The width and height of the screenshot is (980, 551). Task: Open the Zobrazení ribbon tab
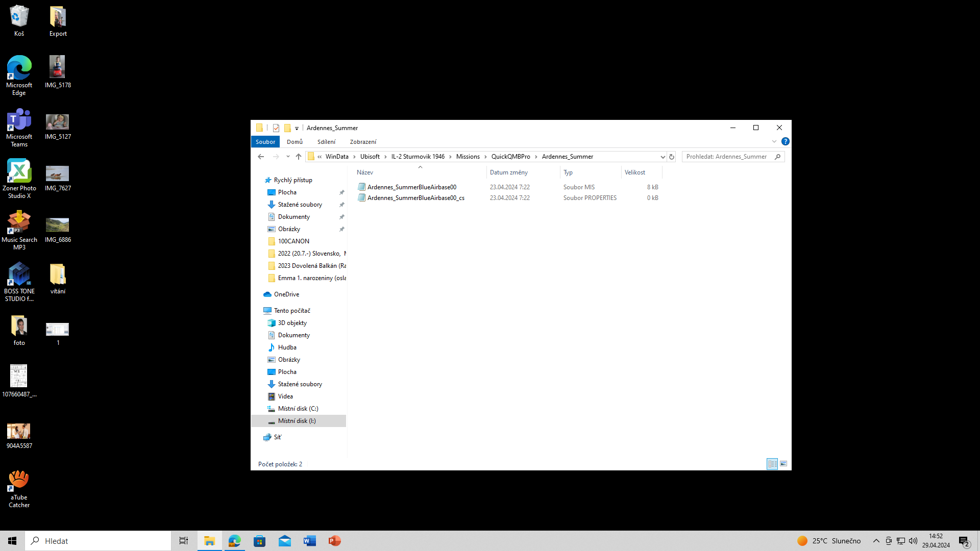tap(363, 142)
